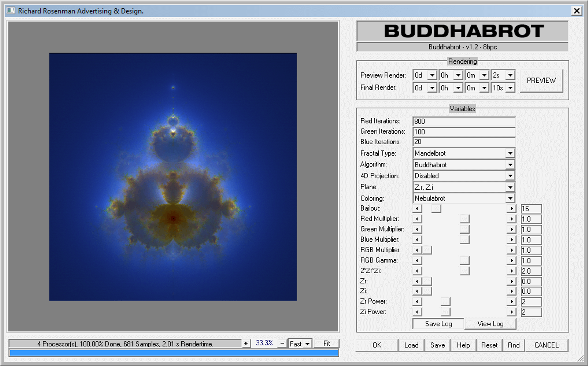Increase Bailout with the right arrow
Screen dimensions: 588x366
click(x=511, y=208)
